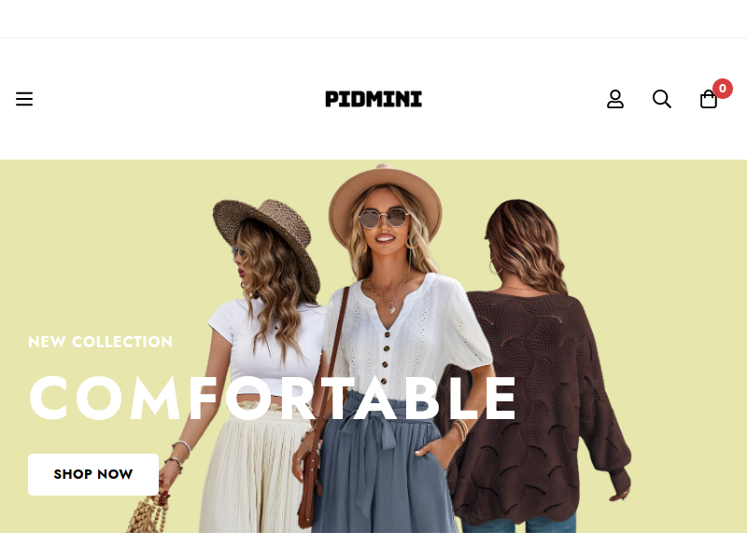The width and height of the screenshot is (747, 560).
Task: Click the center model's round sunglasses
Action: coord(384,218)
